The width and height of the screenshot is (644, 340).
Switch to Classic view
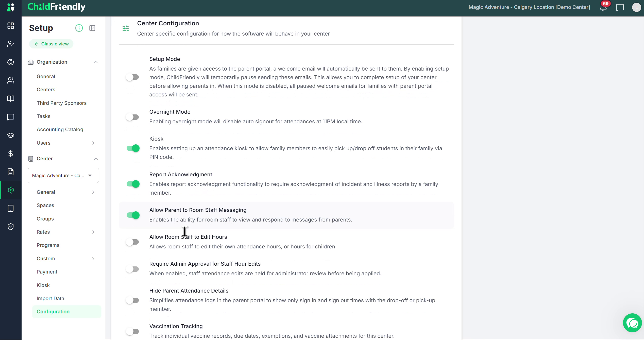[51, 44]
